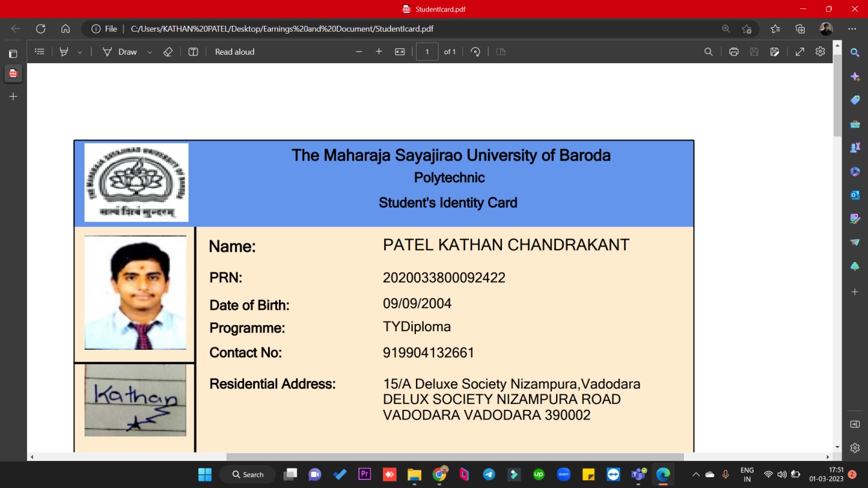
Task: Click the PRN value 2020033800092422
Action: [x=444, y=278]
